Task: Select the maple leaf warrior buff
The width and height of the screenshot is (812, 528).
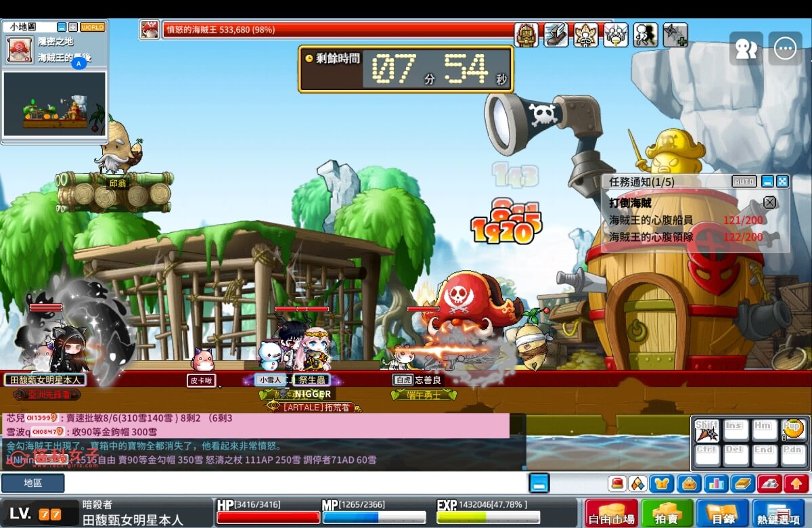Action: coord(586,35)
